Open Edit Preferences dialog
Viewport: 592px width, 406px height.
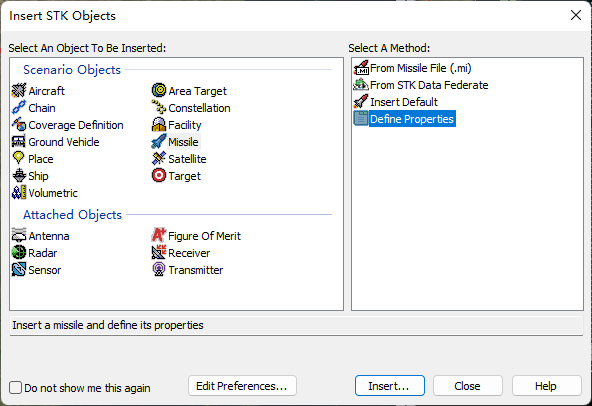pos(242,386)
